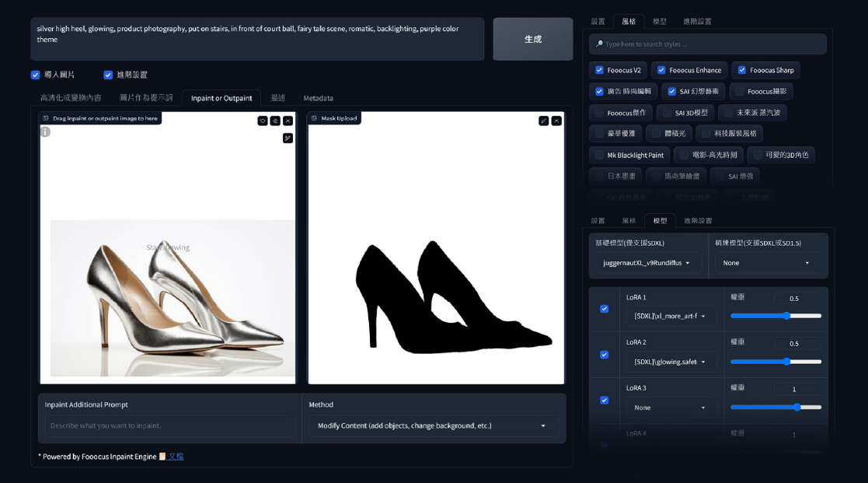Switch to the 圖片作為提示詞 tab
Viewport: 868px width, 483px height.
(146, 98)
